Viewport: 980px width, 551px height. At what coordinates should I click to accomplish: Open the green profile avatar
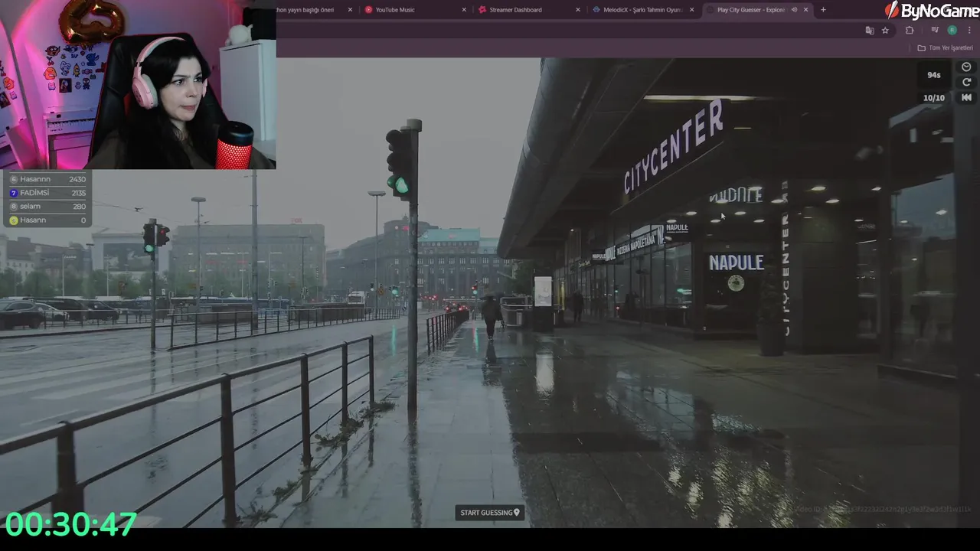pyautogui.click(x=952, y=31)
